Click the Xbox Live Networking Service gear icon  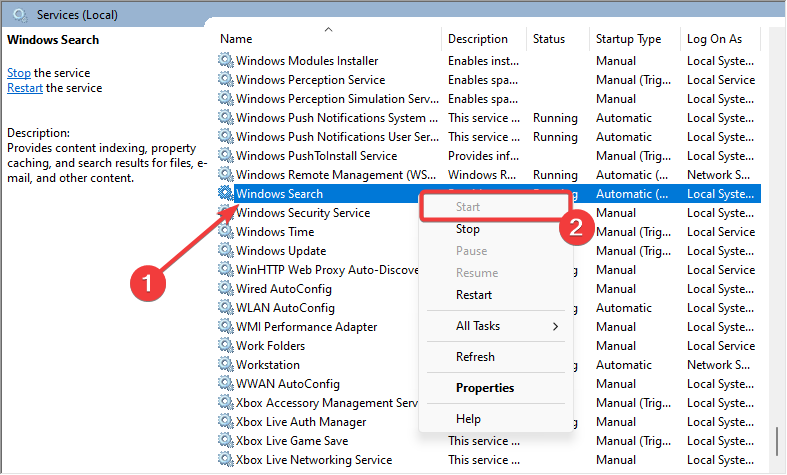(225, 459)
